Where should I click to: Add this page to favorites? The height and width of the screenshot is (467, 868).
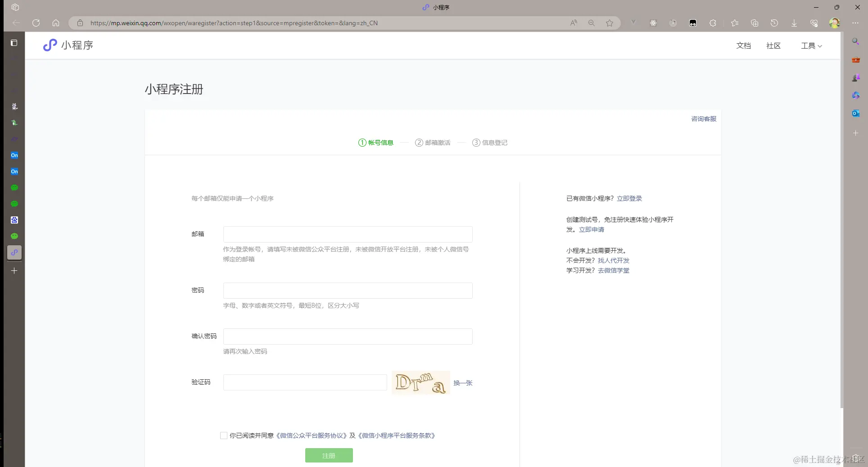coord(610,23)
